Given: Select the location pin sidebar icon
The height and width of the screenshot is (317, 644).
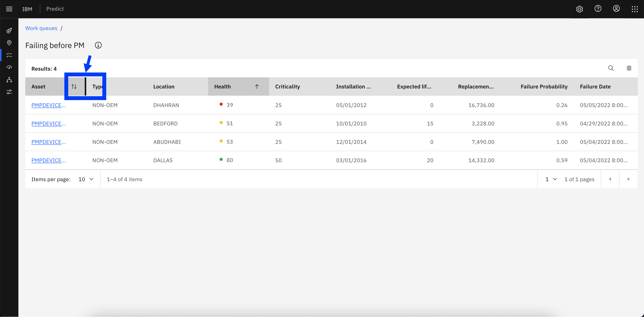Looking at the screenshot, I should point(9,43).
